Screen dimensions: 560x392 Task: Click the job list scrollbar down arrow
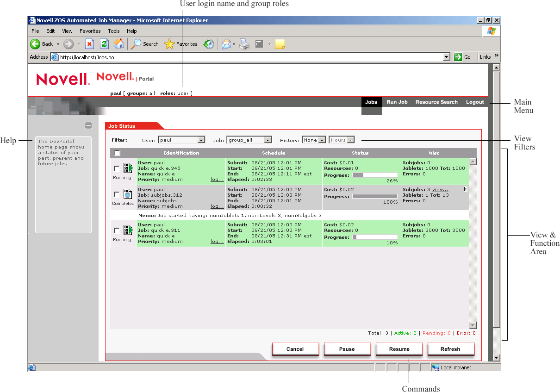click(x=473, y=325)
